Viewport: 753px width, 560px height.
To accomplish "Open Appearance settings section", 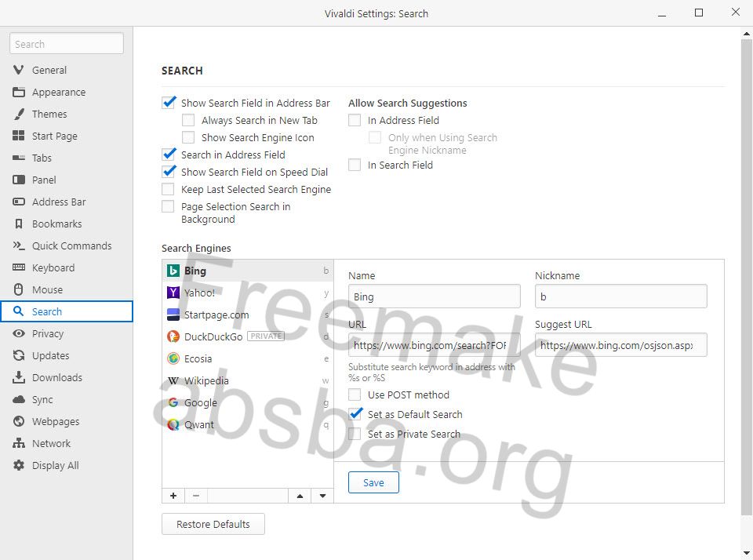I will pyautogui.click(x=66, y=93).
